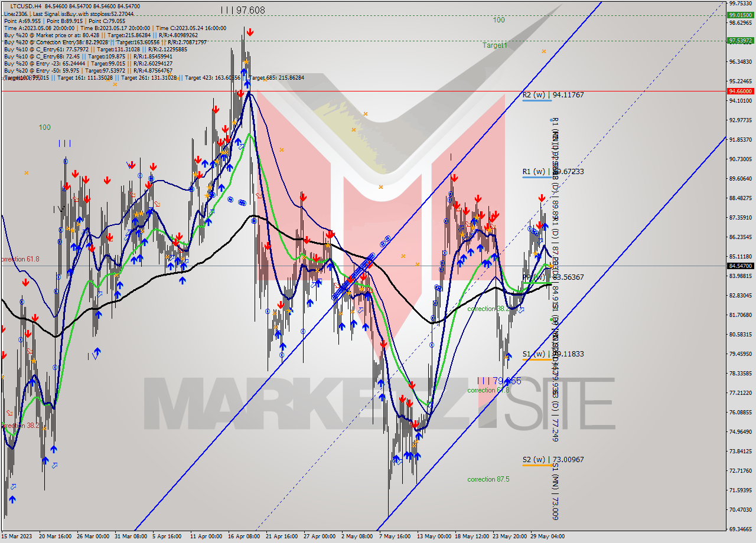
Task: Click the '18 May 12:00' time label
Action: (472, 537)
